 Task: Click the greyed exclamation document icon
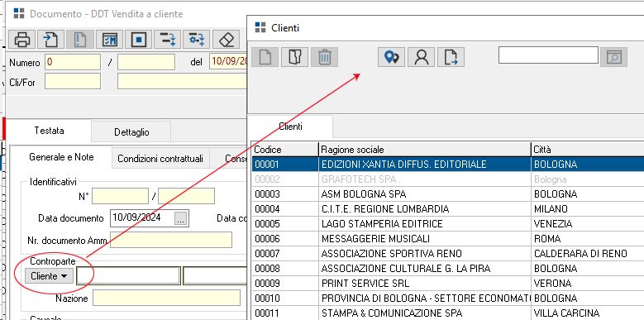pyautogui.click(x=80, y=40)
